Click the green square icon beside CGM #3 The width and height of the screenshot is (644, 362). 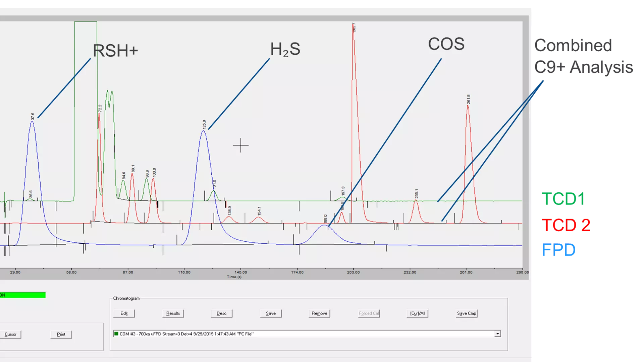(x=117, y=334)
